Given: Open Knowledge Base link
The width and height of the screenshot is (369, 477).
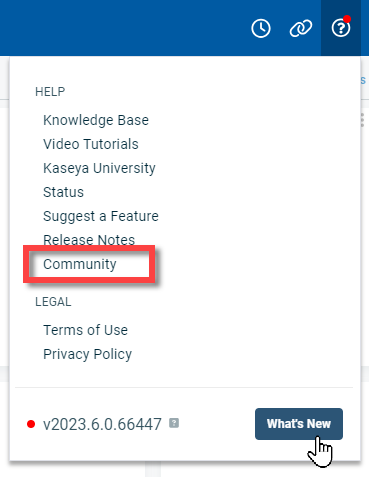Looking at the screenshot, I should click(x=96, y=120).
